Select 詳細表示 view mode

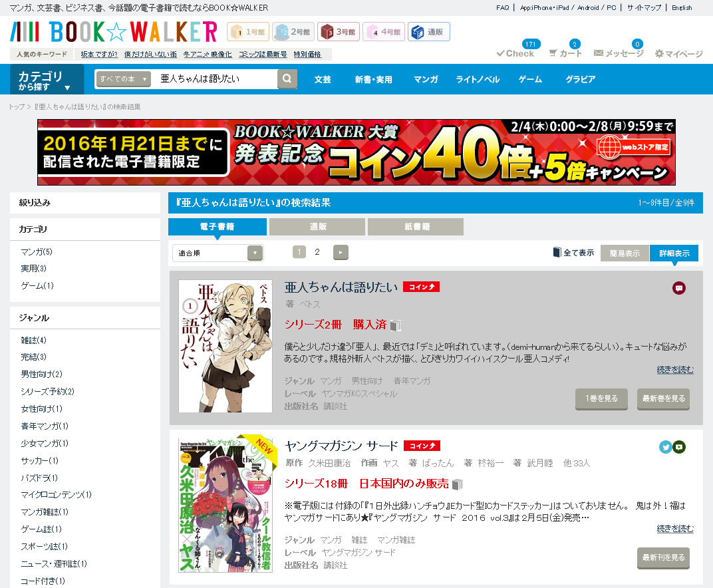click(x=674, y=253)
